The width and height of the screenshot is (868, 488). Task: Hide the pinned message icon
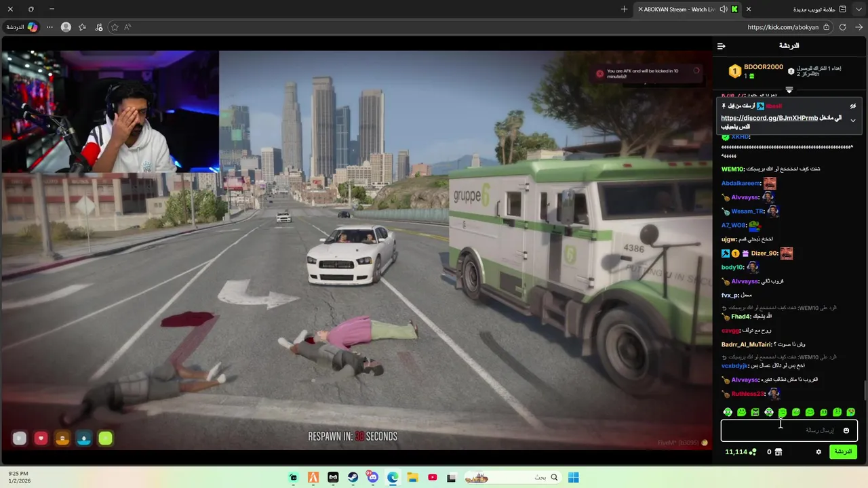[853, 106]
